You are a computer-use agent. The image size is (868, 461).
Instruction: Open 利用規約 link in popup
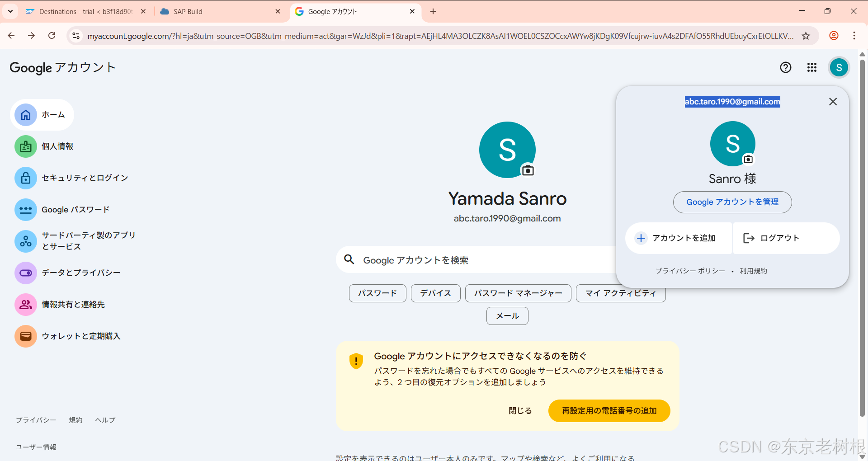[x=753, y=271]
